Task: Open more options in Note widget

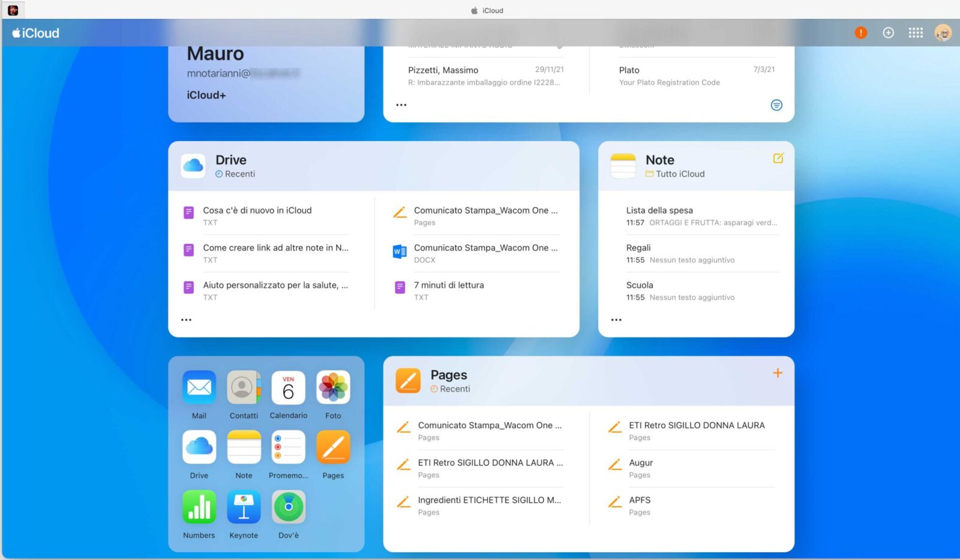Action: (x=616, y=320)
